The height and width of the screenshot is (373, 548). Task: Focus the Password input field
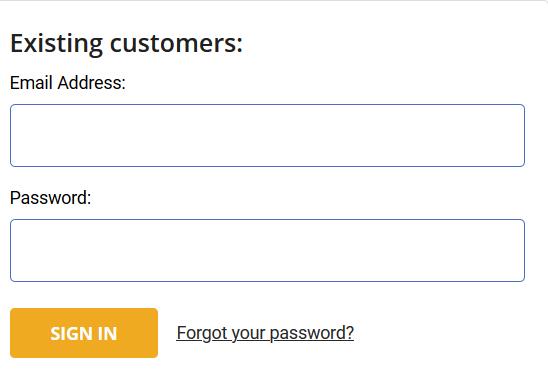267,250
